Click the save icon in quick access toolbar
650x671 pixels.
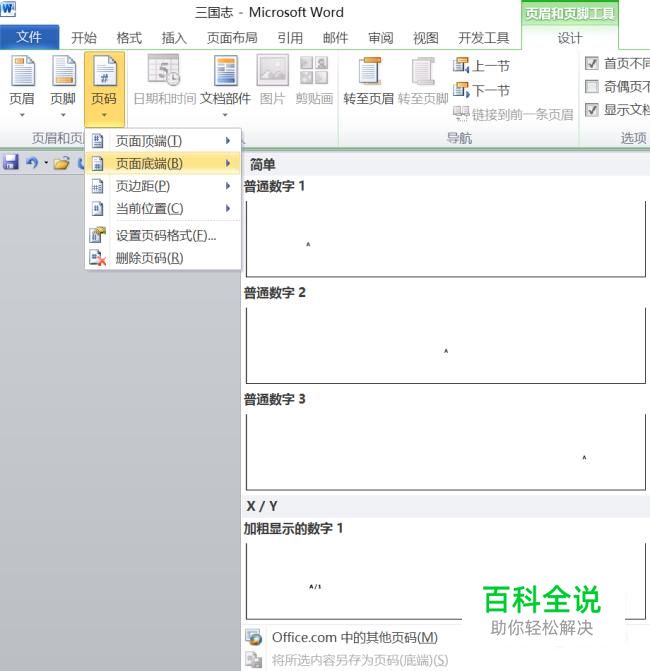11,163
